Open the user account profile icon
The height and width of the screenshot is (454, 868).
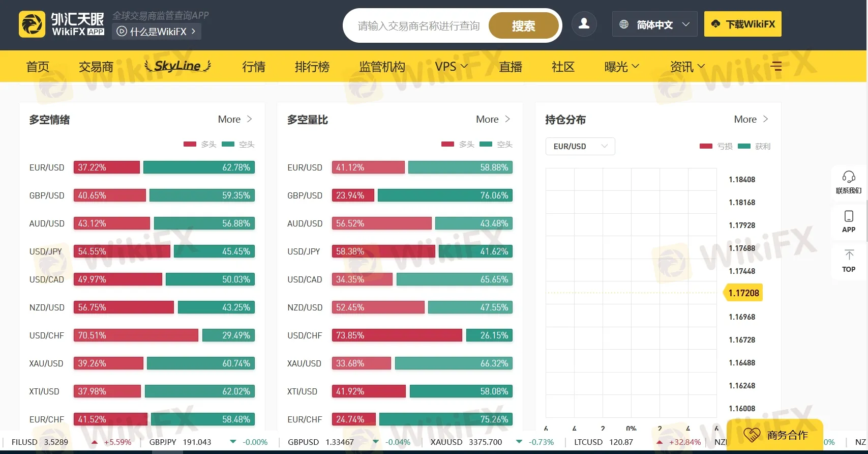[584, 24]
